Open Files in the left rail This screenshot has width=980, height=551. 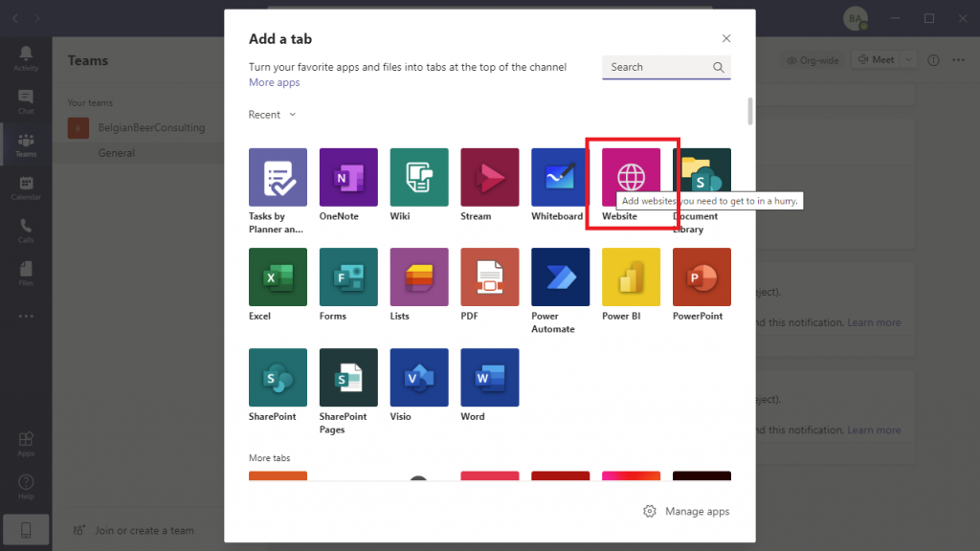pyautogui.click(x=26, y=274)
